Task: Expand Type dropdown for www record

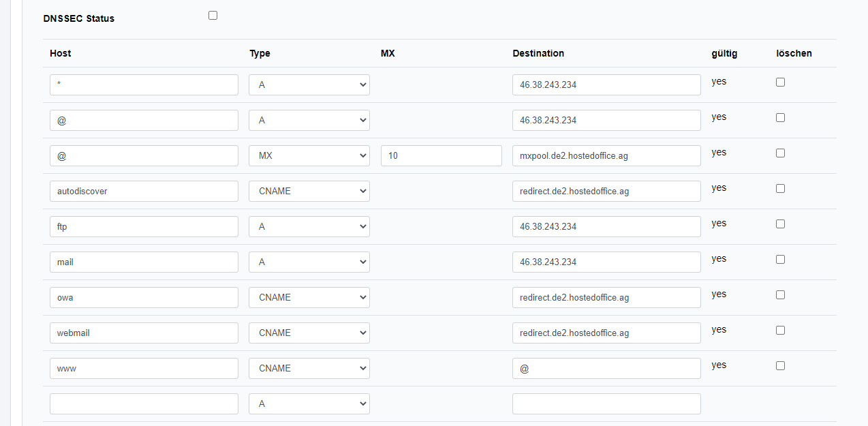Action: coord(309,368)
